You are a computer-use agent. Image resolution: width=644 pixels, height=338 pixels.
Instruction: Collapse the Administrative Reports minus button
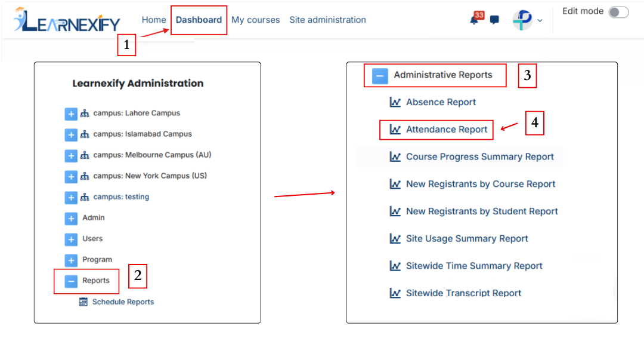point(380,76)
